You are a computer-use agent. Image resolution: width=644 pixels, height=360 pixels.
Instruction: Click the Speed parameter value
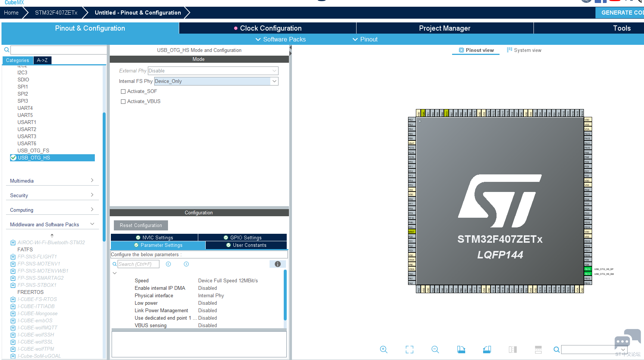click(x=228, y=280)
